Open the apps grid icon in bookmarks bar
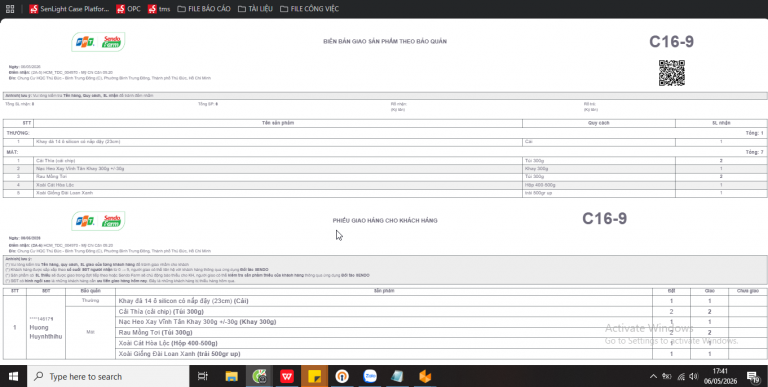 (10, 9)
